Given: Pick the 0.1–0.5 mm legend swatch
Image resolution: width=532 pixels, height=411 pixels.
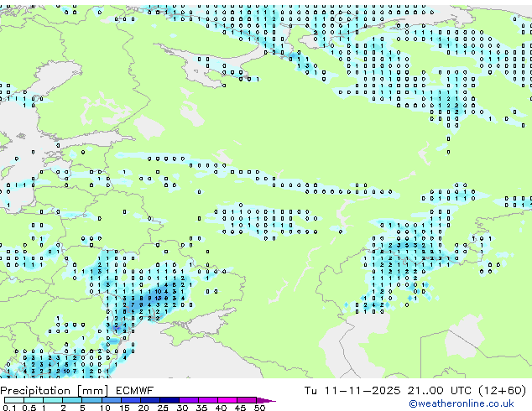Looking at the screenshot, I should [x=14, y=400].
